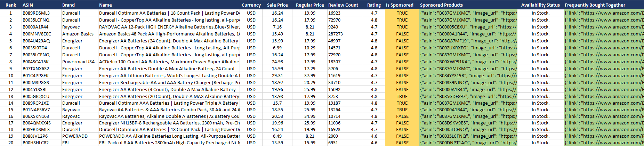Click the TRUE sponsored cell in rank 13 row
Viewport: 644px width, 146px height.
402,96
